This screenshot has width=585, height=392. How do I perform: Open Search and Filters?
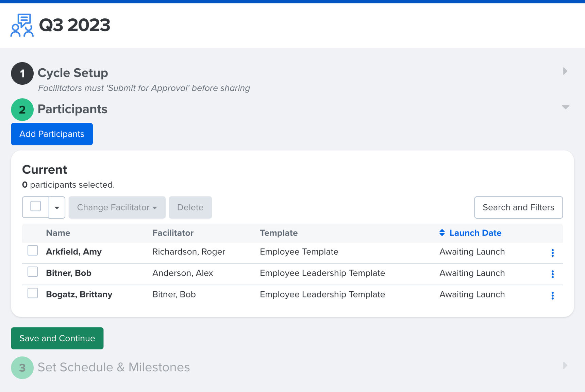pos(518,207)
